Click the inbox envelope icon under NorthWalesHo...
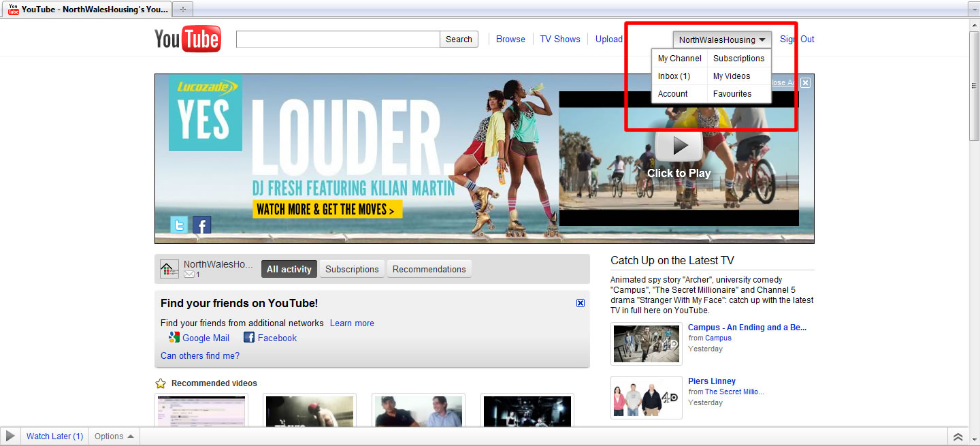980x446 pixels. tap(189, 274)
